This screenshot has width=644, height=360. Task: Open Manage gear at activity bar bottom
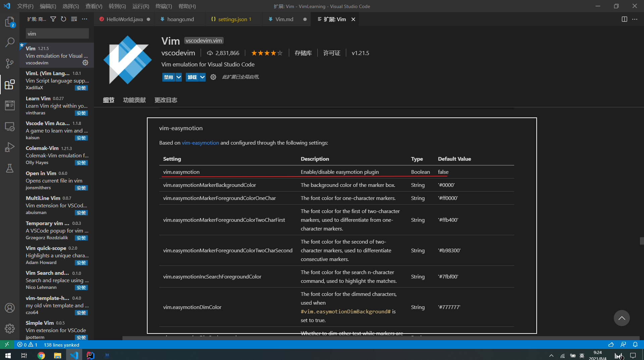point(9,328)
